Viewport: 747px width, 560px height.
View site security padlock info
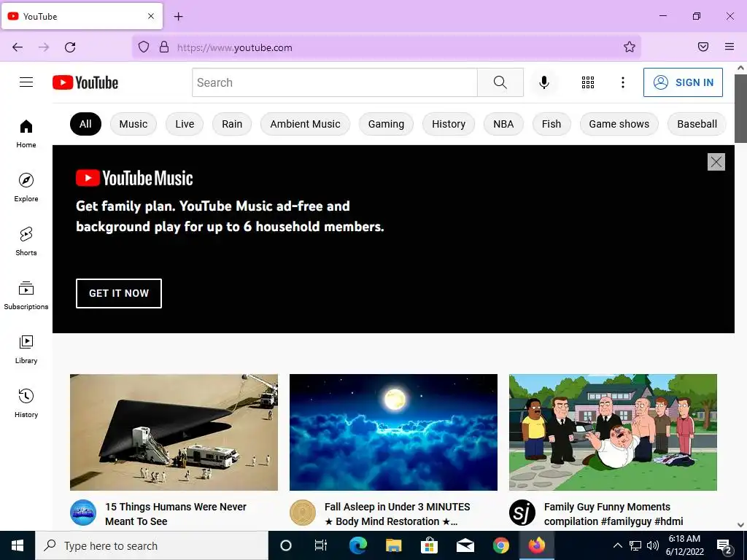(164, 47)
